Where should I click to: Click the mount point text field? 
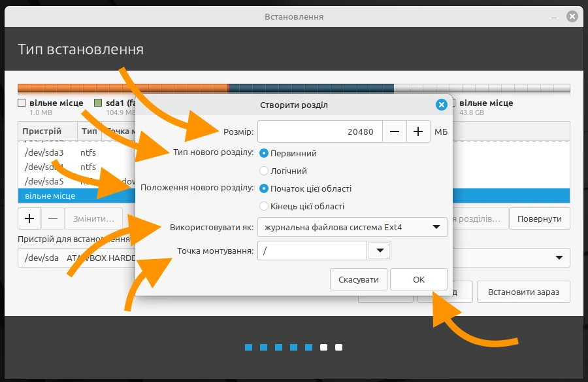[312, 251]
